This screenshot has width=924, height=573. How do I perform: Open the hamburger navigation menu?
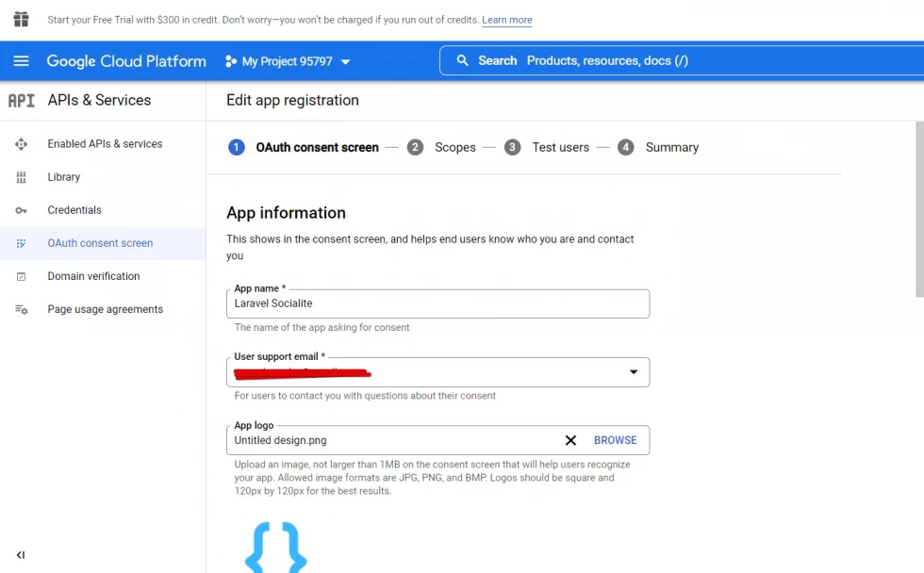pyautogui.click(x=21, y=61)
